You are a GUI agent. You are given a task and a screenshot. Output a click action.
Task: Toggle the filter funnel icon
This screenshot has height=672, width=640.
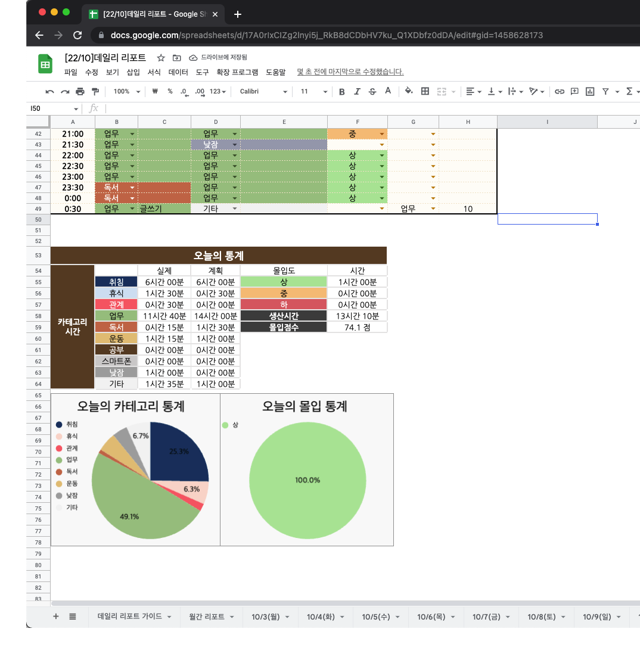point(605,91)
